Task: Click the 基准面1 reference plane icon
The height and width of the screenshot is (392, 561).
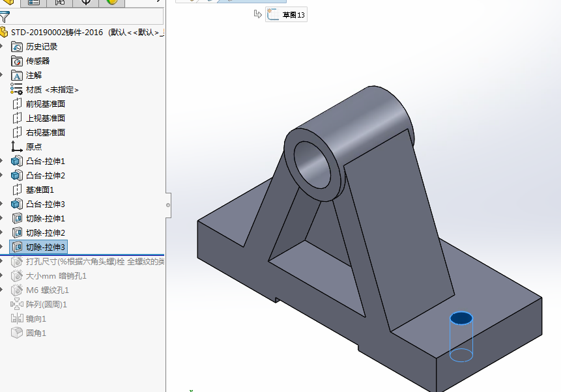Action: coord(17,189)
